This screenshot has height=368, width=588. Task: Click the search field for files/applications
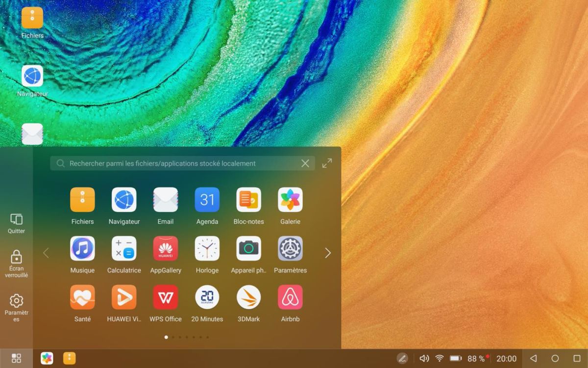click(x=176, y=163)
